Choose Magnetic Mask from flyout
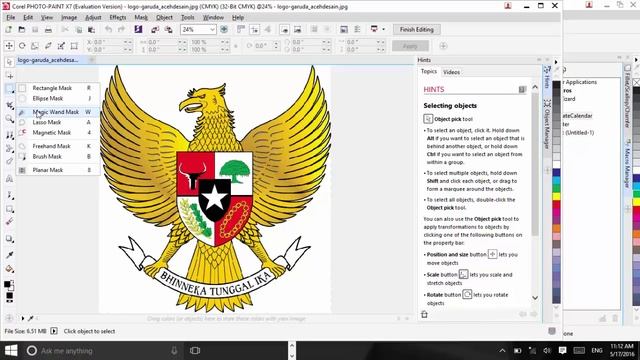This screenshot has width=640, height=360. point(58,133)
